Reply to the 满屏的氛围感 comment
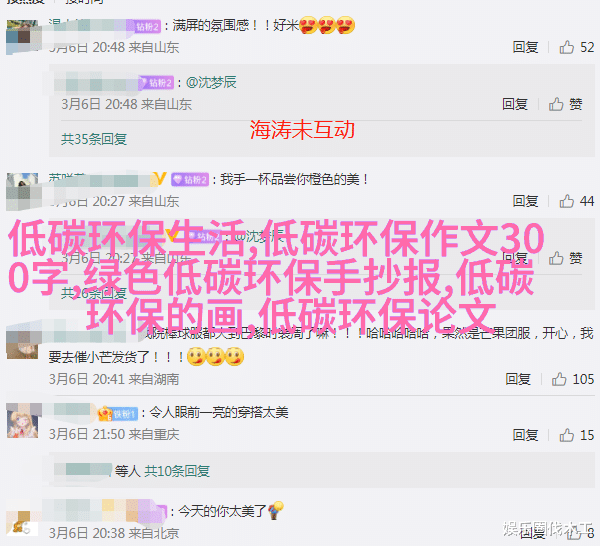Viewport: 600px width, 546px height. click(525, 47)
